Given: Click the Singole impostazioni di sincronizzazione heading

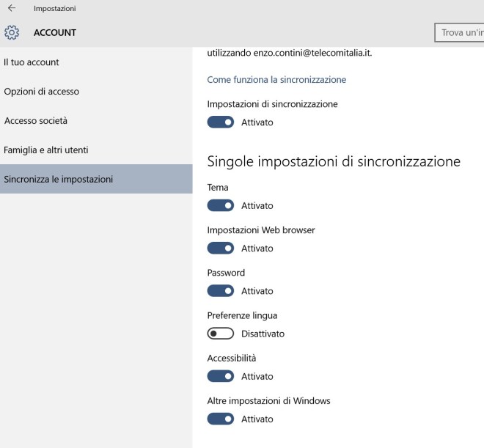Looking at the screenshot, I should click(x=334, y=161).
